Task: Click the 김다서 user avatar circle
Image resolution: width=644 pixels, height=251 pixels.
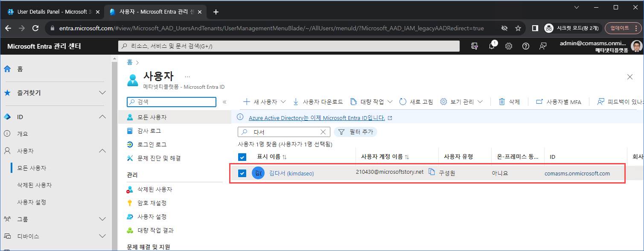Action: 258,173
